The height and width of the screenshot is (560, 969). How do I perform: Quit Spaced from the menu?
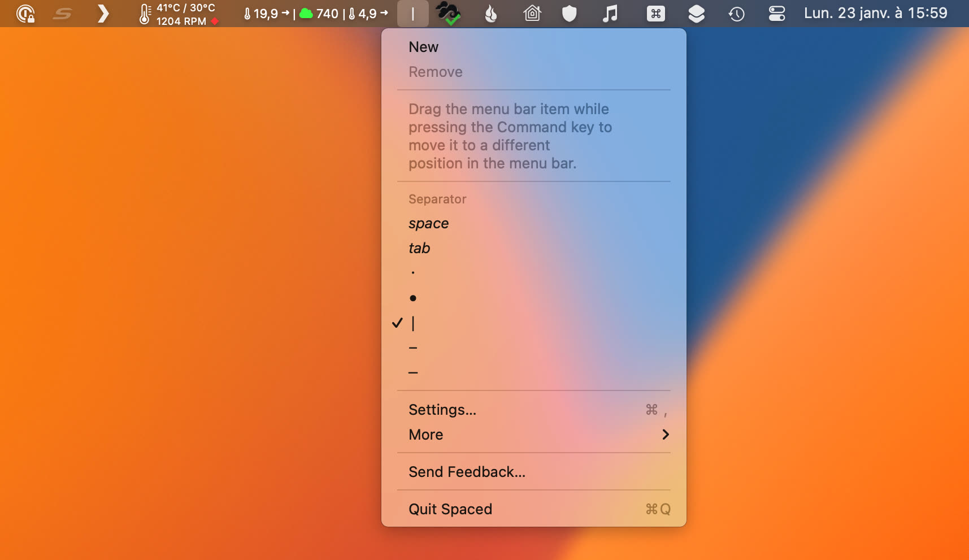coord(534,509)
